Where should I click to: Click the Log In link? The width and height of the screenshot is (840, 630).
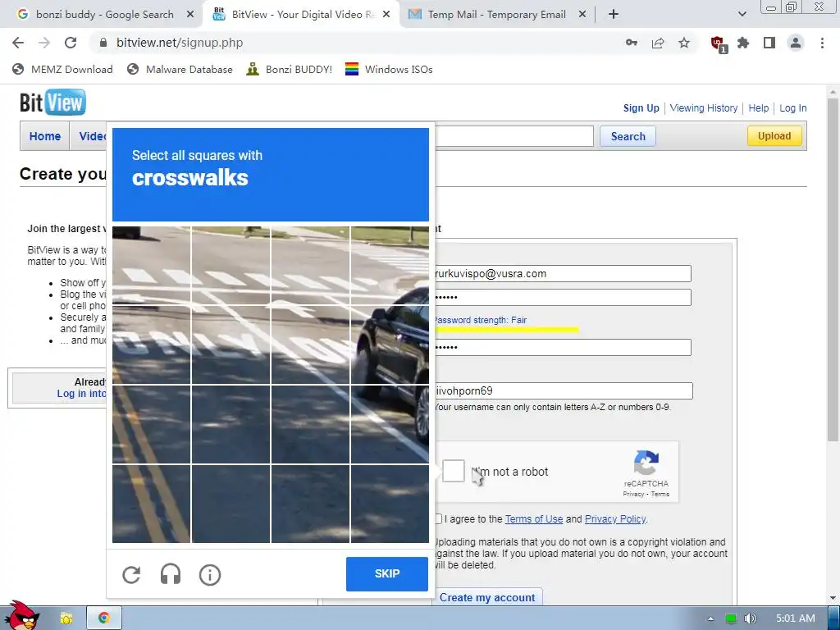(793, 107)
